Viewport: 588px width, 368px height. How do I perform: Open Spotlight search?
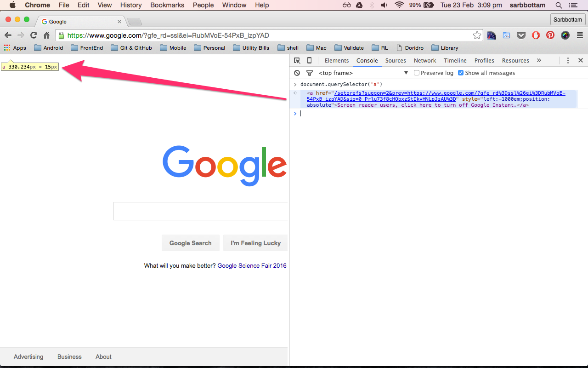tap(559, 5)
